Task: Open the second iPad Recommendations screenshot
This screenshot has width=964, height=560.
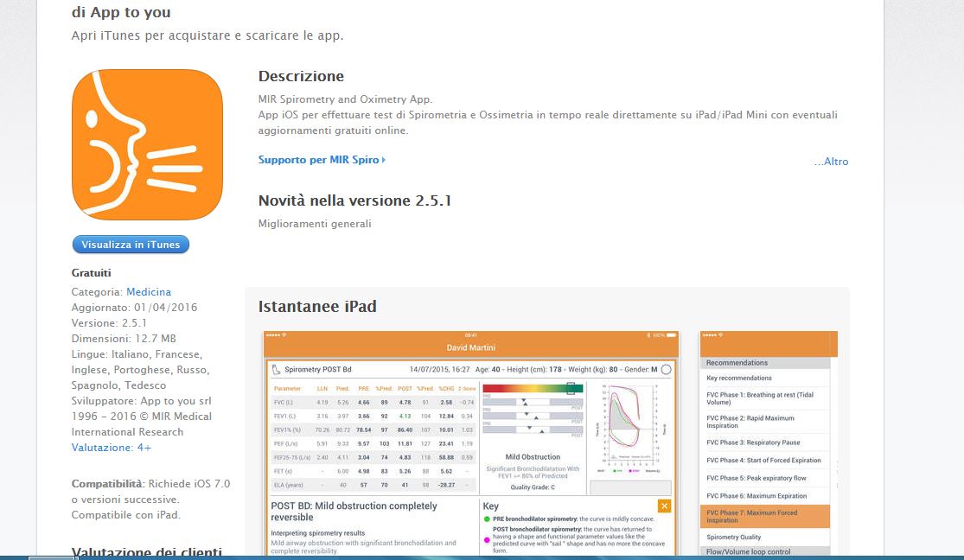Action: pos(769,443)
